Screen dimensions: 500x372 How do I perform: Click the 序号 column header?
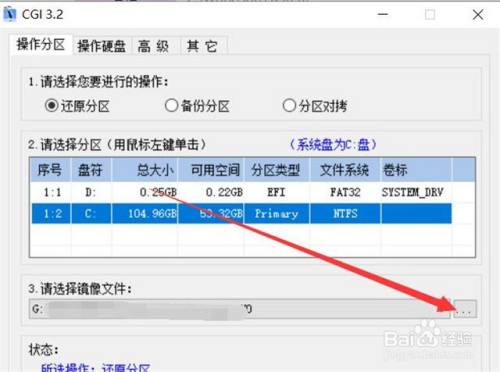pos(50,170)
